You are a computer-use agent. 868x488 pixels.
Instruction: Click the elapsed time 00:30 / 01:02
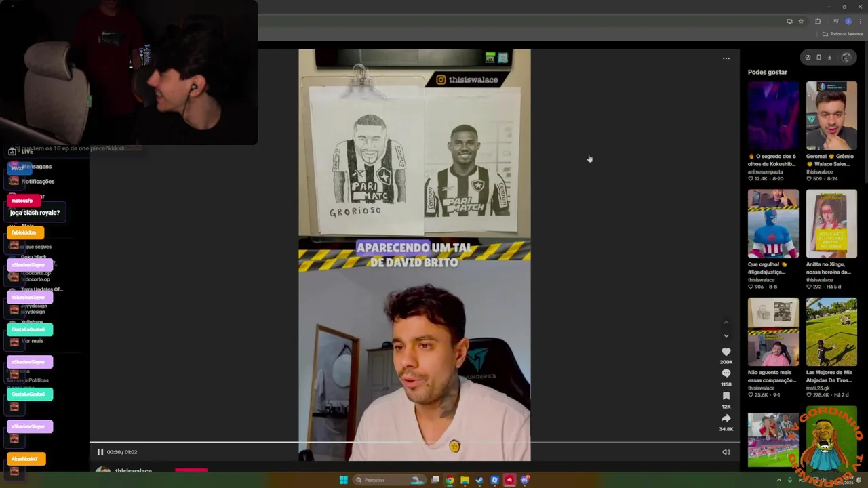pos(122,452)
